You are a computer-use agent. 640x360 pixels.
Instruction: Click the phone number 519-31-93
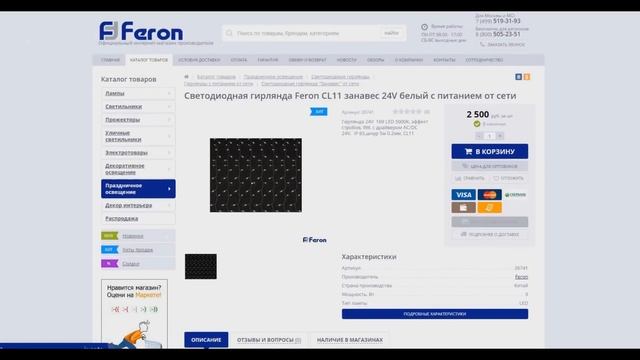coord(507,21)
